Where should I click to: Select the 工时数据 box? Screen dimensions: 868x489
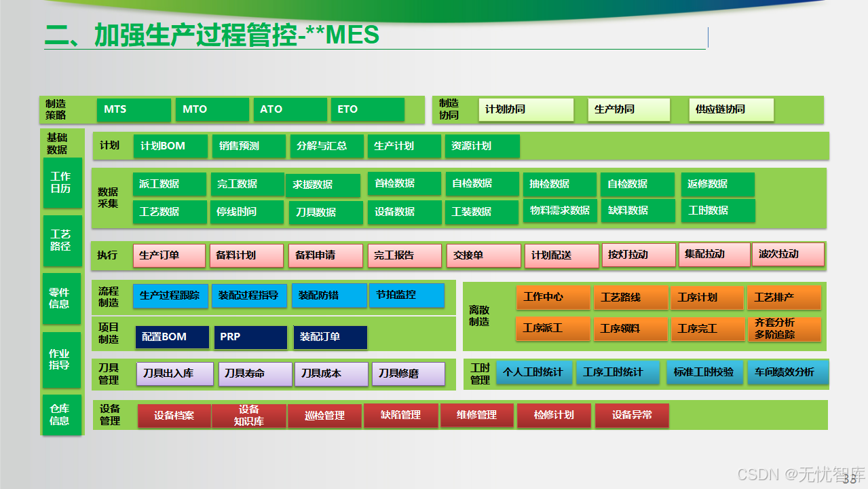718,211
